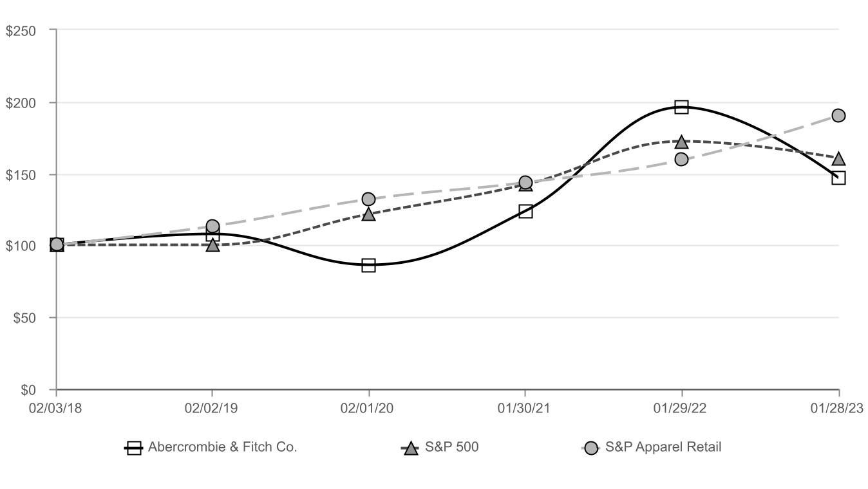Screen dimensions: 868x489
Task: Select S&P Apparel Retail circle at 02/01/20
Action: coord(368,199)
